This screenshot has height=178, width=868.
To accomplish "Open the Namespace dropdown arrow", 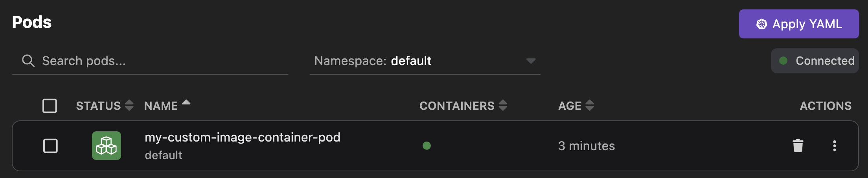I will [531, 61].
